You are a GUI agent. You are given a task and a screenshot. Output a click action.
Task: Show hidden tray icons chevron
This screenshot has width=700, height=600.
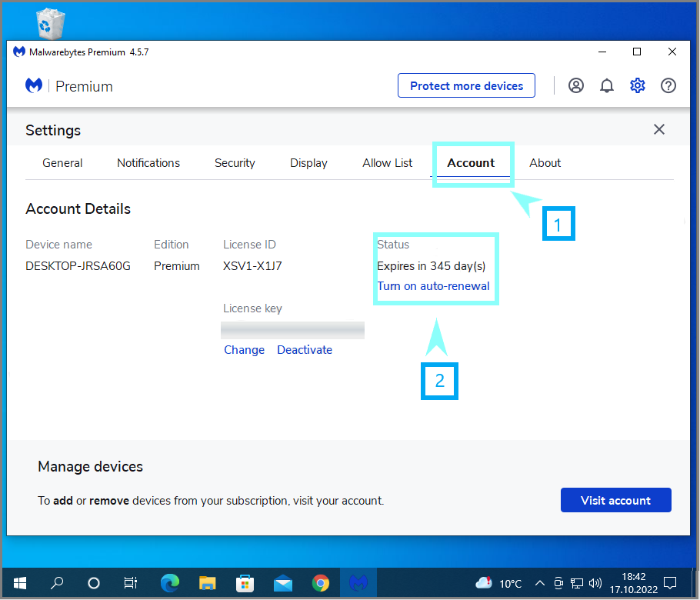click(x=540, y=583)
